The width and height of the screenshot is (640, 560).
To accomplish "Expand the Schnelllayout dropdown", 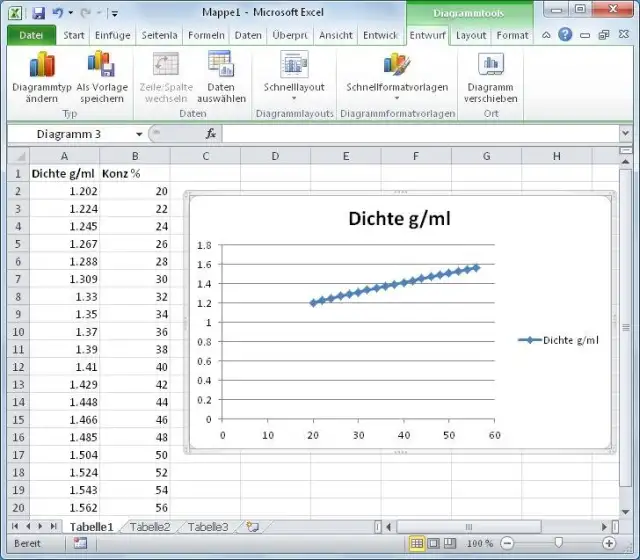I will [x=294, y=98].
